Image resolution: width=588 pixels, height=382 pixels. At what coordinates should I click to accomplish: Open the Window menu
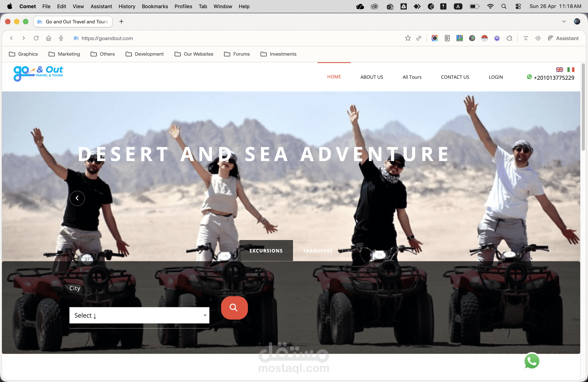[x=223, y=6]
